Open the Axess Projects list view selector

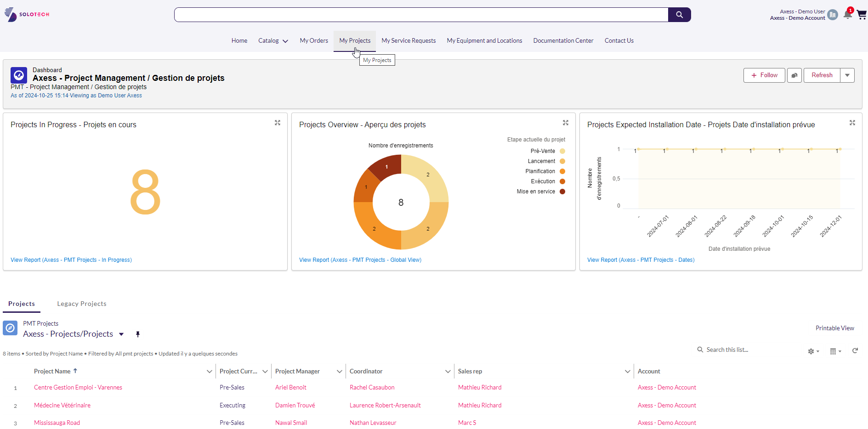(x=121, y=334)
